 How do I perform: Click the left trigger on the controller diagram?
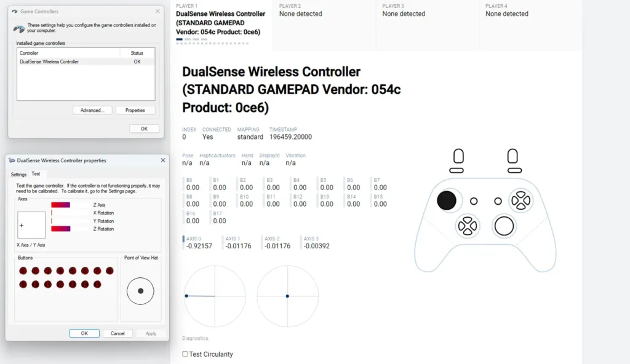(x=458, y=156)
